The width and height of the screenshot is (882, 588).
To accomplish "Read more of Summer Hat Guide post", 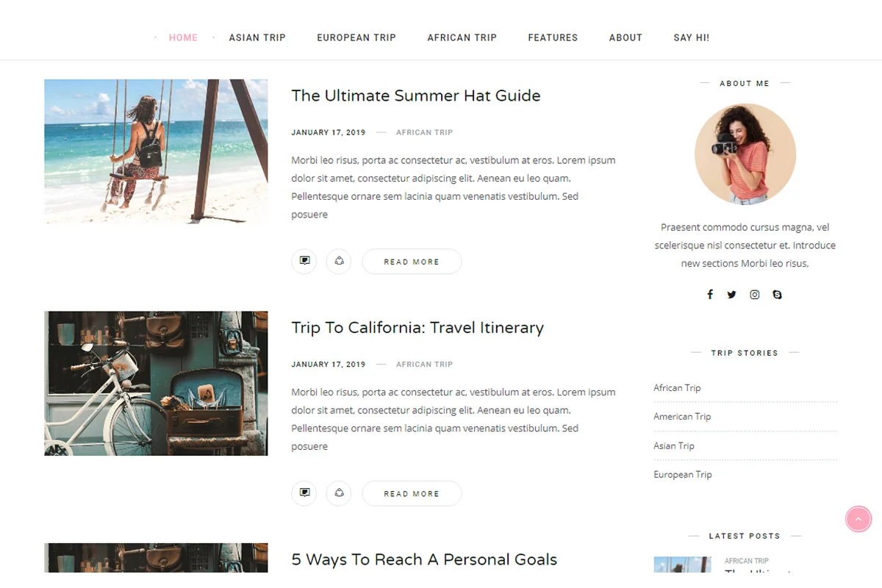I will pyautogui.click(x=412, y=261).
